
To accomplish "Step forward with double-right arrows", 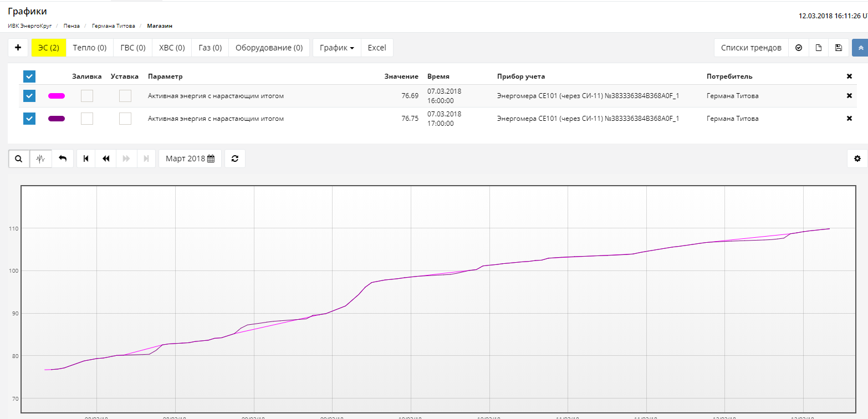I will (x=126, y=159).
